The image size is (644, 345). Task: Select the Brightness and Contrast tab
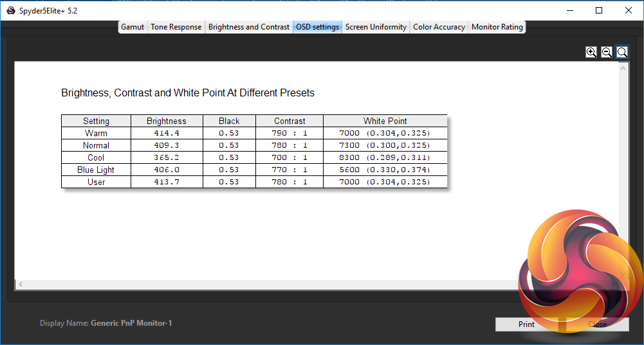(x=249, y=27)
